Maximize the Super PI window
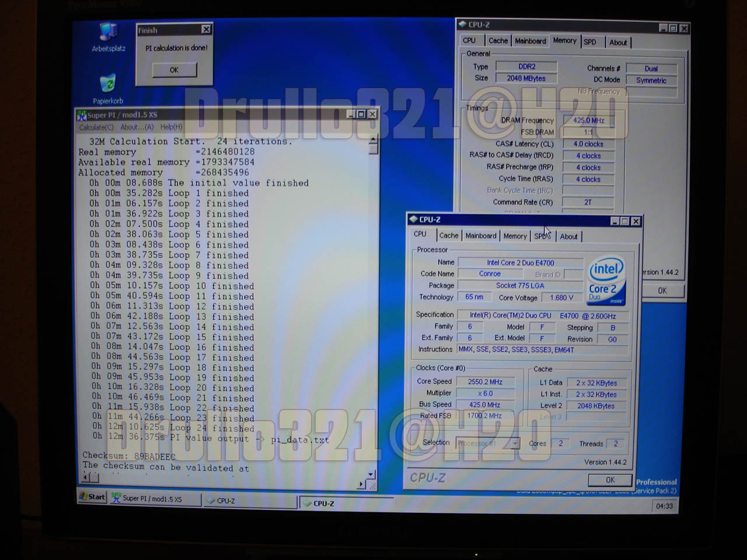The height and width of the screenshot is (560, 747). click(x=361, y=114)
